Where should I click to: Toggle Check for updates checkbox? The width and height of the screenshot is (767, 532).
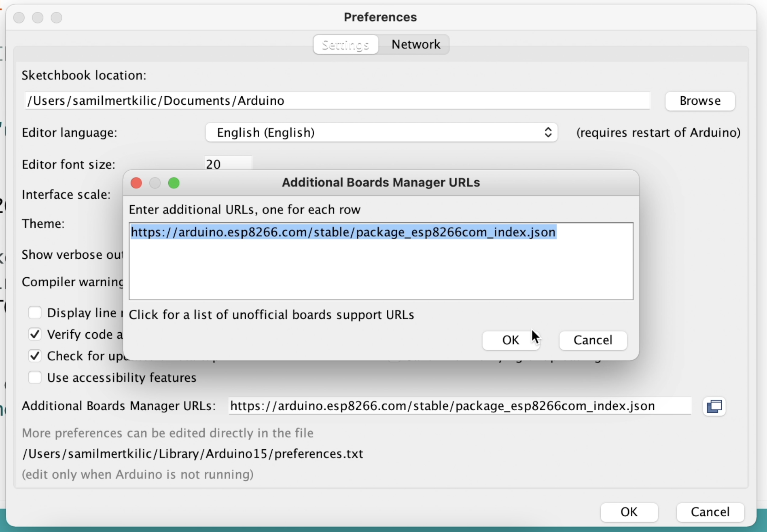pyautogui.click(x=35, y=356)
